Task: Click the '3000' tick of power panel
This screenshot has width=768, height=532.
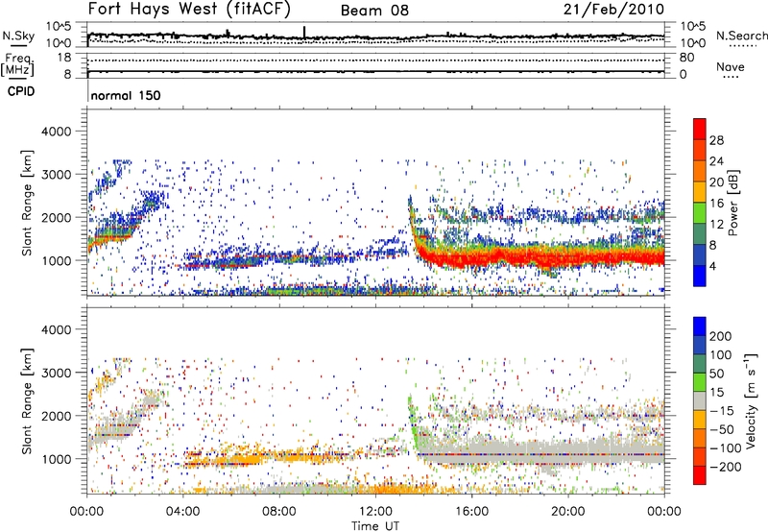Action: (56, 175)
